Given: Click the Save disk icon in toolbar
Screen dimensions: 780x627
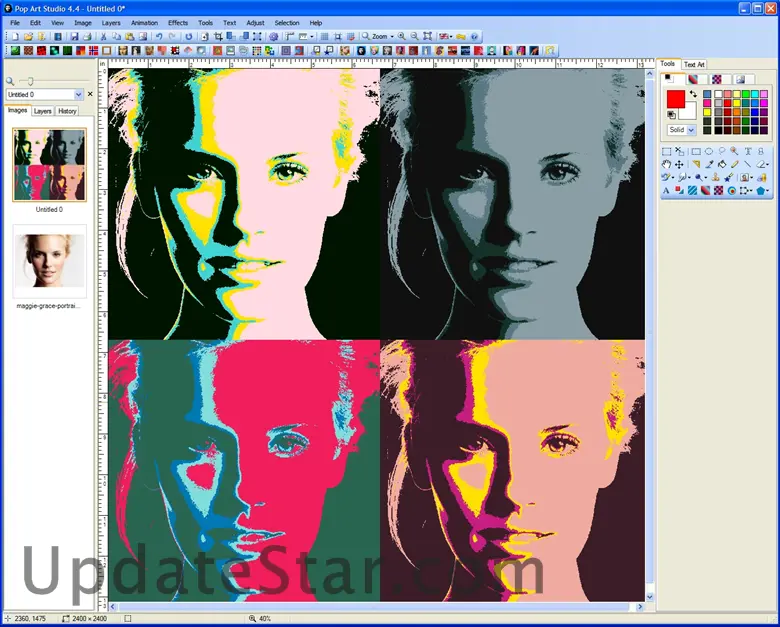Looking at the screenshot, I should [73, 36].
